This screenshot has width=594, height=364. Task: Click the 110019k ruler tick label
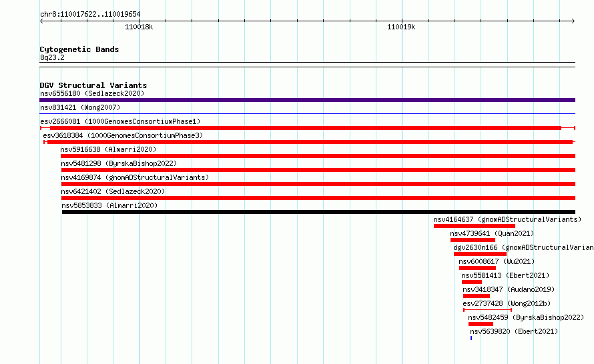[401, 27]
